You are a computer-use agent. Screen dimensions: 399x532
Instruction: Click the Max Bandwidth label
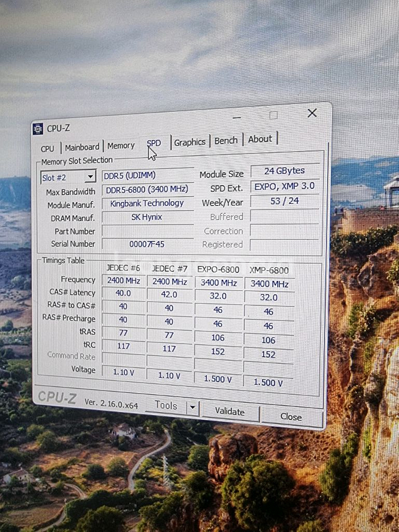click(x=71, y=192)
